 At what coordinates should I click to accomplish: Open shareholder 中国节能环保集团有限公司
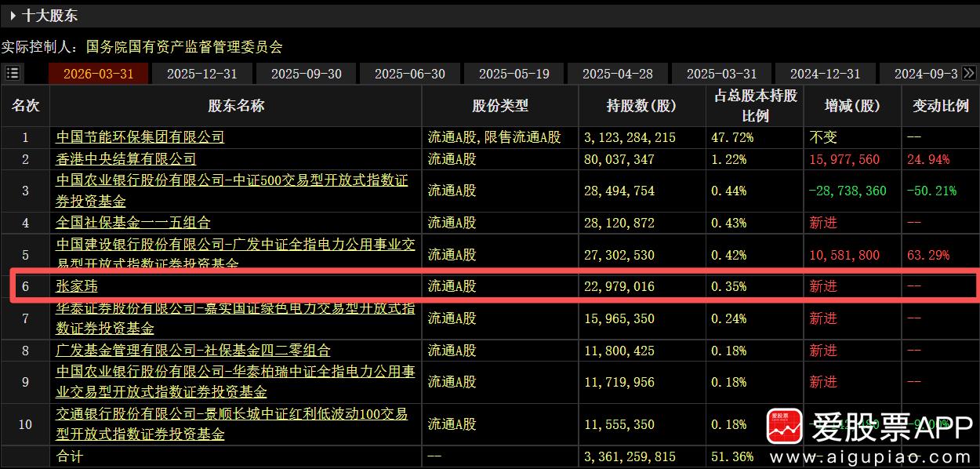tap(140, 137)
